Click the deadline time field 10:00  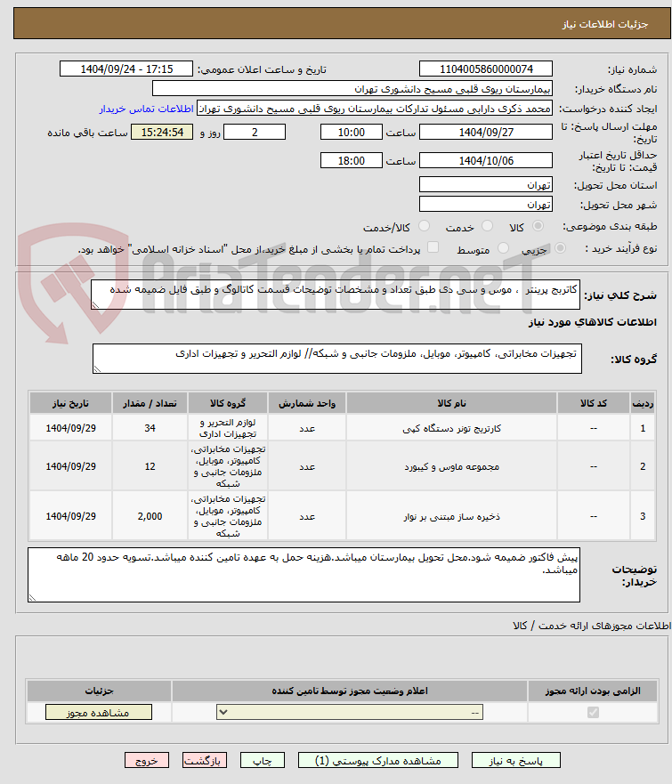(x=351, y=132)
